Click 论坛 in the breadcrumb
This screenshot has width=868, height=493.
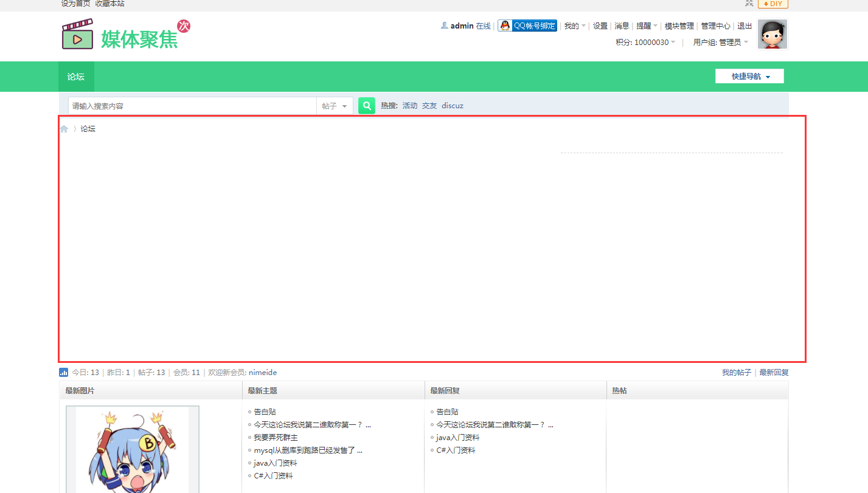(88, 129)
